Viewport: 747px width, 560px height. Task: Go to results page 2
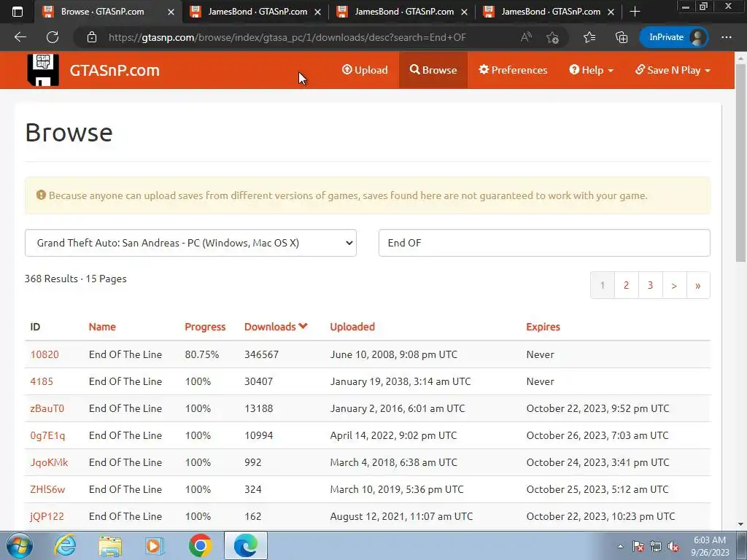pyautogui.click(x=626, y=285)
